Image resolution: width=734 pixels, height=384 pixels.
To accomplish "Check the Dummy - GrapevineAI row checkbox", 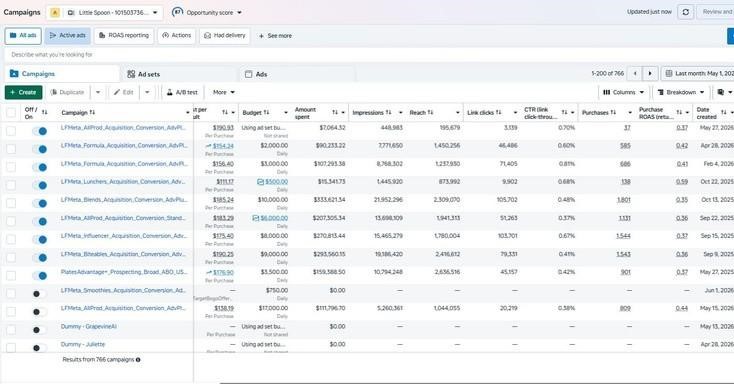I will pos(11,330).
